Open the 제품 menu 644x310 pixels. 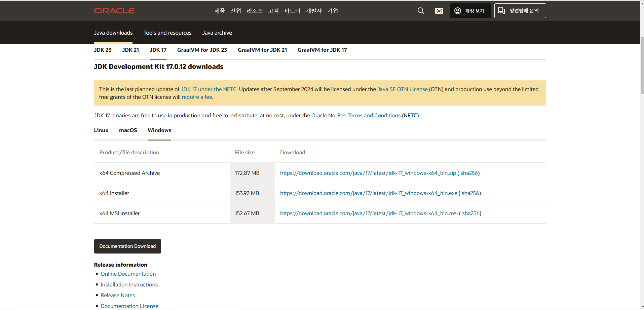pyautogui.click(x=220, y=11)
